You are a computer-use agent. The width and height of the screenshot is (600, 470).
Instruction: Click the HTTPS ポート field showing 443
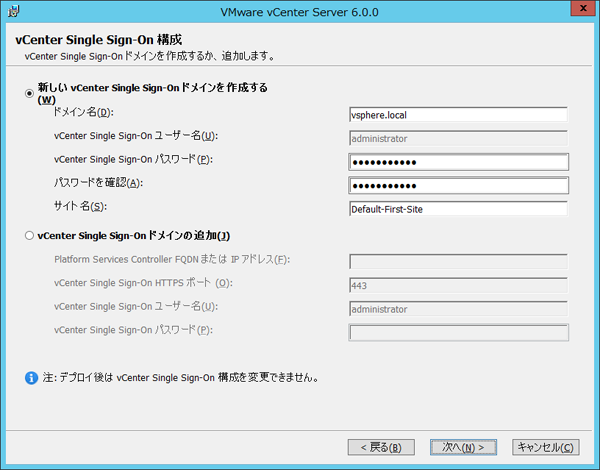(x=458, y=285)
